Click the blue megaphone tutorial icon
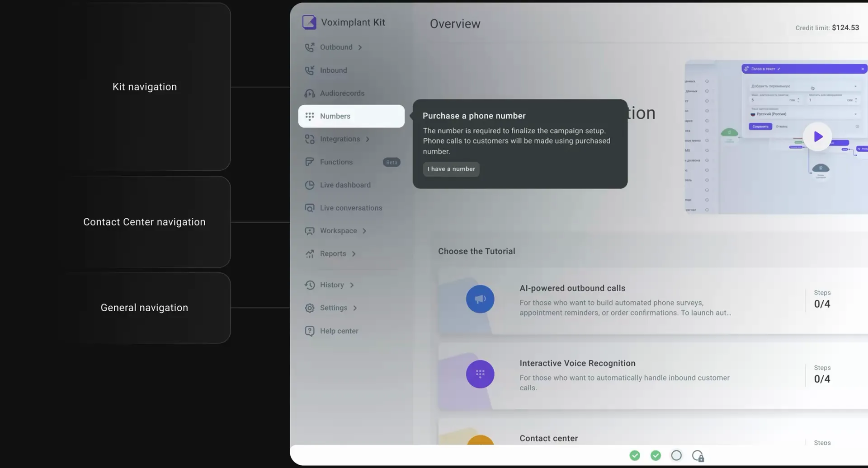The width and height of the screenshot is (868, 468). pos(480,299)
